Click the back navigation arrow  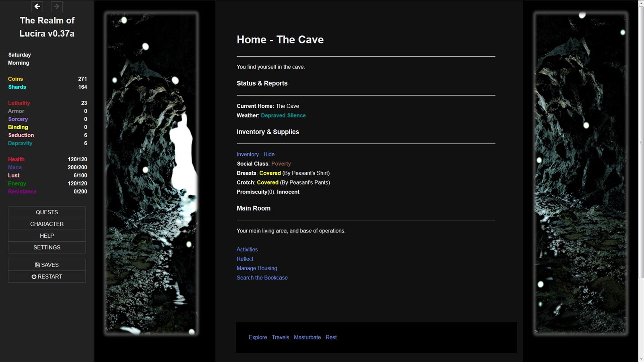pyautogui.click(x=37, y=6)
